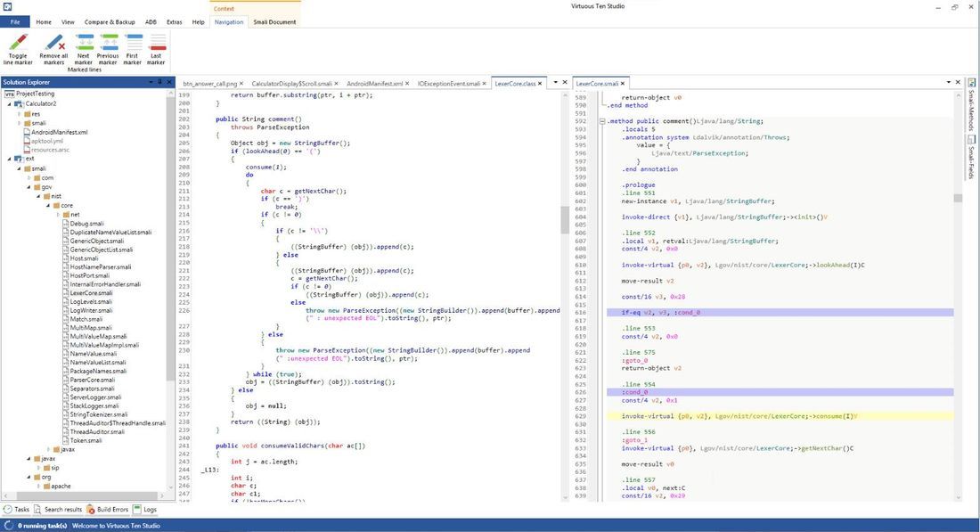
Task: Open the Compare & Backup tab
Action: (110, 22)
